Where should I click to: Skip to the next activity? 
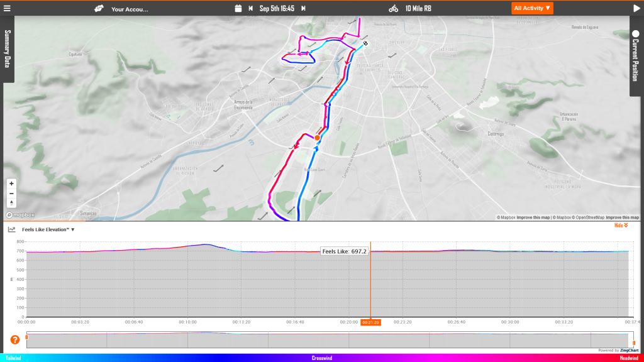click(x=303, y=9)
